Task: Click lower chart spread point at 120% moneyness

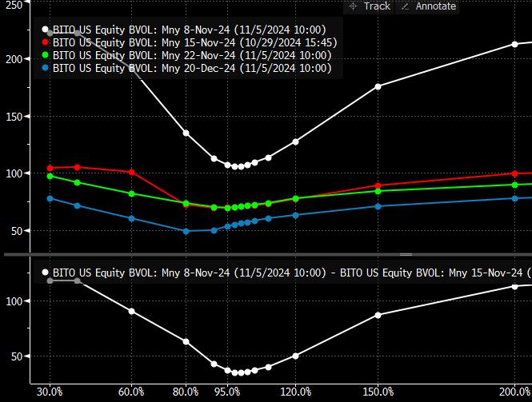Action: click(x=295, y=356)
